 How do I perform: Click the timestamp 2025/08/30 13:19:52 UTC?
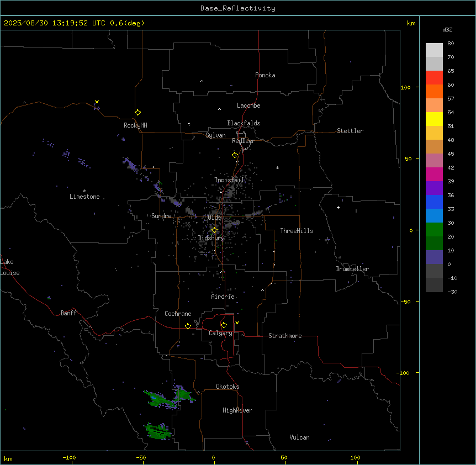point(55,23)
